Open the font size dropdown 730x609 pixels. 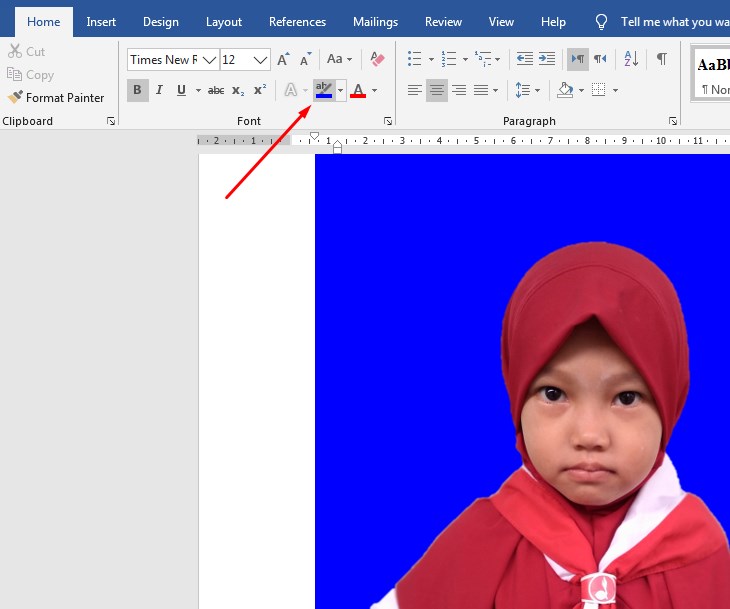260,60
